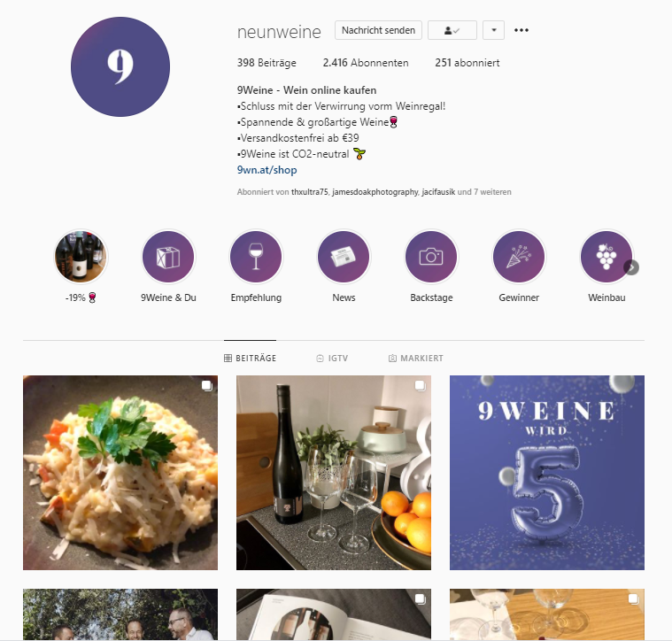Switch to the Markiert tab
672x641 pixels.
(x=416, y=359)
